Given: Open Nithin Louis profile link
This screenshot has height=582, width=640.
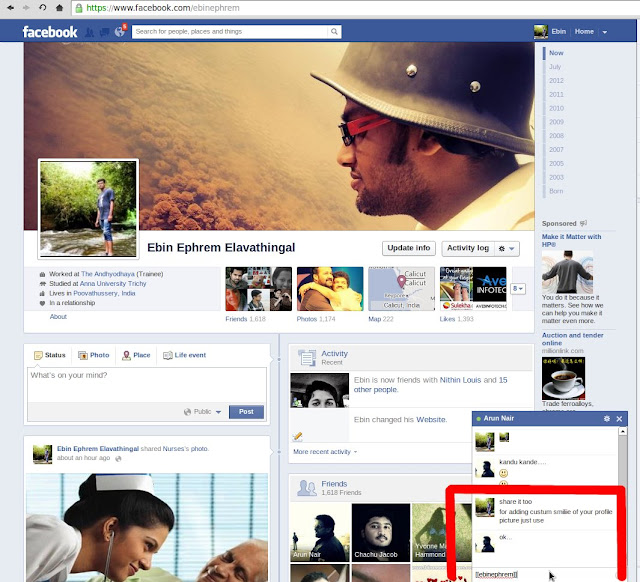Looking at the screenshot, I should point(460,380).
